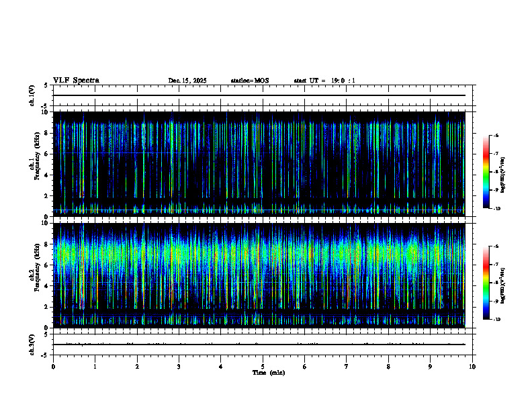Viewport: 532px width, 411px height.
Task: Click time axis tick label "5"
Action: (x=263, y=367)
